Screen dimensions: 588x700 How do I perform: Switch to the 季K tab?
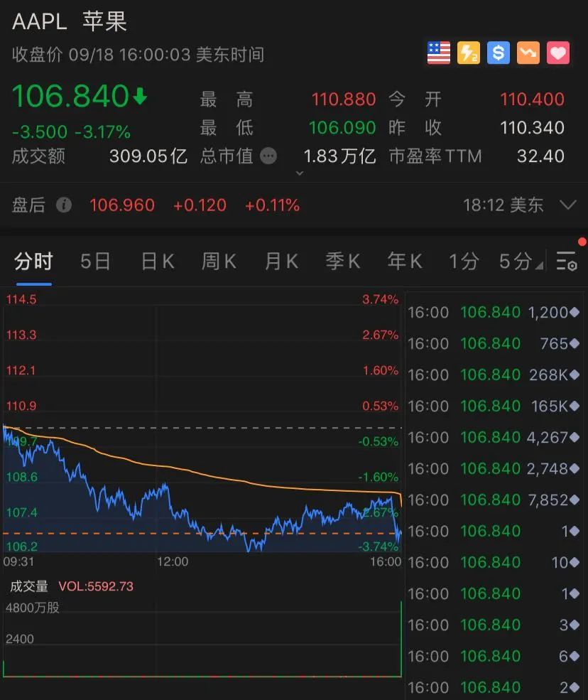click(342, 261)
